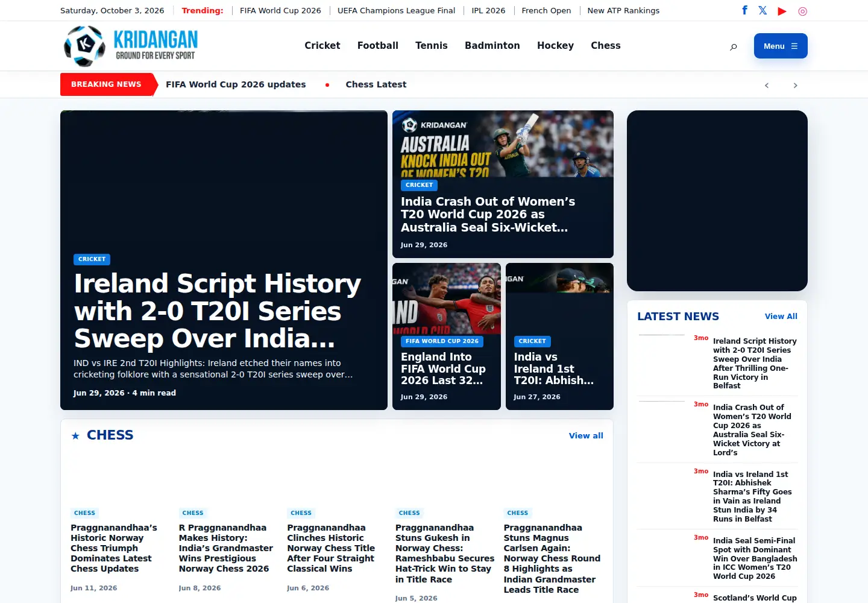Go to the Football section
The width and height of the screenshot is (868, 603).
tap(378, 45)
